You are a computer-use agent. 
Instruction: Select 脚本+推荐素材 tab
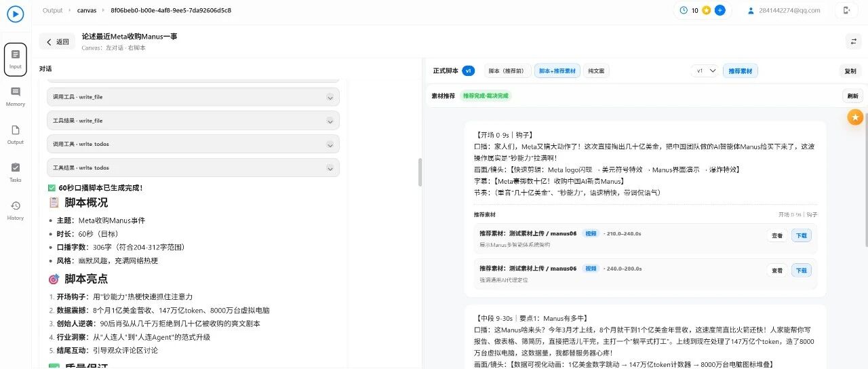click(557, 71)
